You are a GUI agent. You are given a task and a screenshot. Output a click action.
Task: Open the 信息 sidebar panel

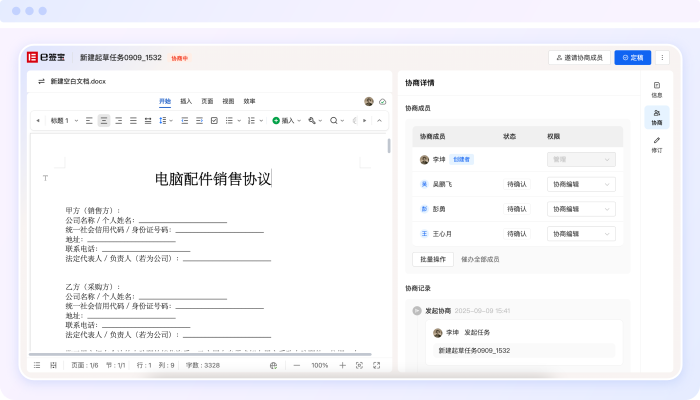click(657, 90)
